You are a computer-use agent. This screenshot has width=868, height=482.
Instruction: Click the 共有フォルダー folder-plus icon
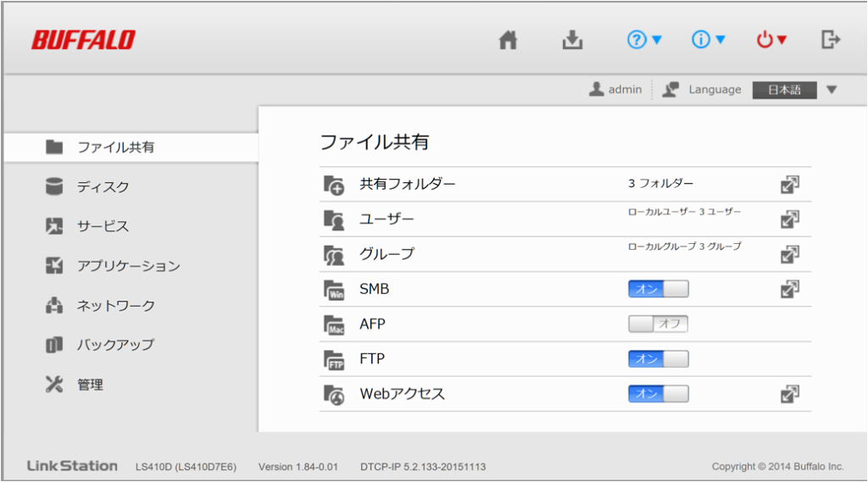pyautogui.click(x=334, y=185)
